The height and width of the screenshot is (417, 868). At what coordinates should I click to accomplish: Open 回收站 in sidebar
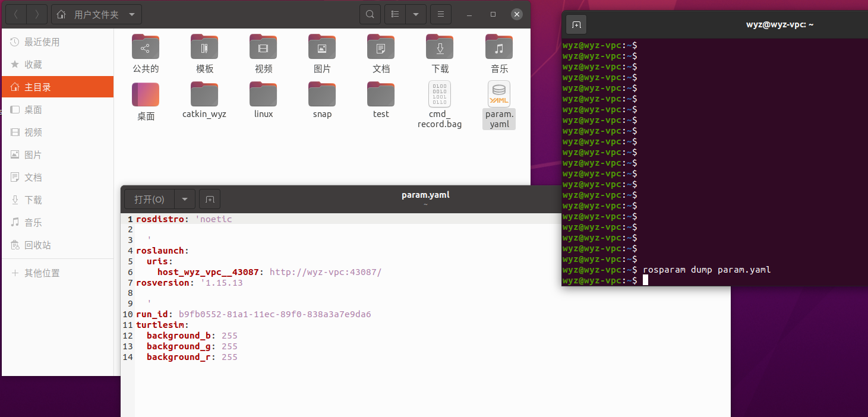coord(58,245)
